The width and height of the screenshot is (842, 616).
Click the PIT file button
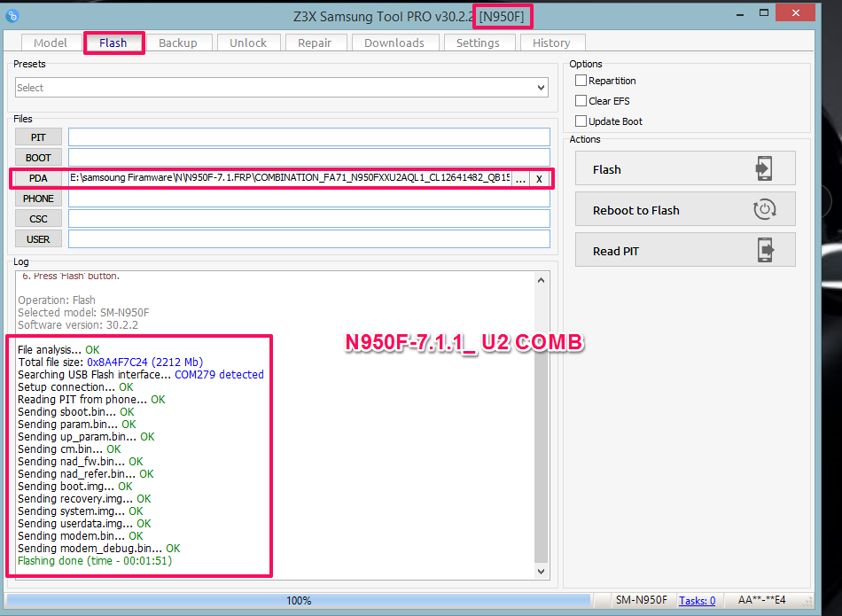(38, 137)
